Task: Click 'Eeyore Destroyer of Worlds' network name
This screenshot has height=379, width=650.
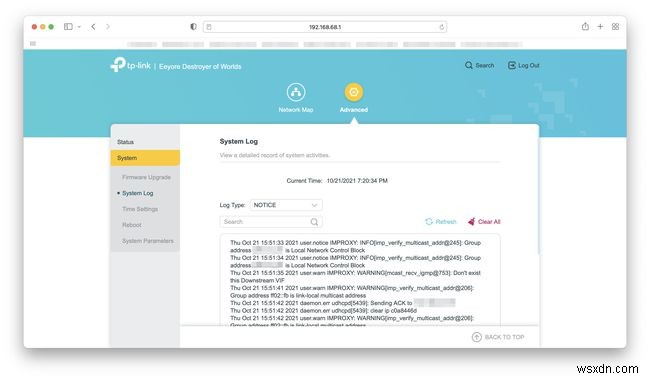Action: coord(200,66)
